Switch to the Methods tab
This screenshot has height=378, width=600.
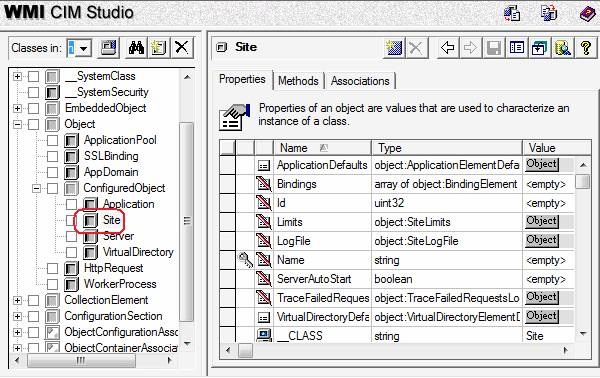[298, 81]
